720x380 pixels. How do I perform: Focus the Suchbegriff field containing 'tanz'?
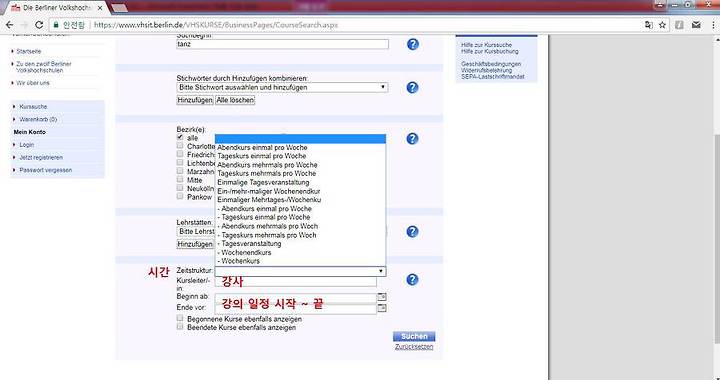click(x=282, y=45)
